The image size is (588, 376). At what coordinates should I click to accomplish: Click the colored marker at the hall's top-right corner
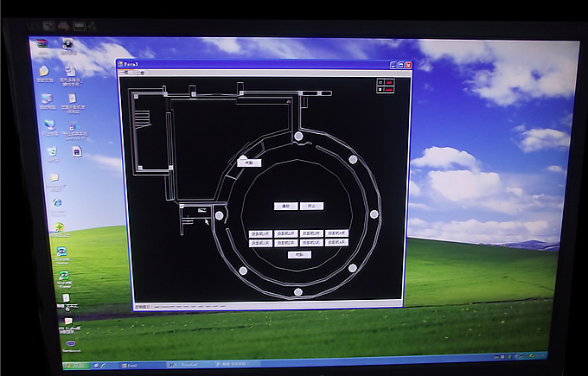pyautogui.click(x=289, y=102)
